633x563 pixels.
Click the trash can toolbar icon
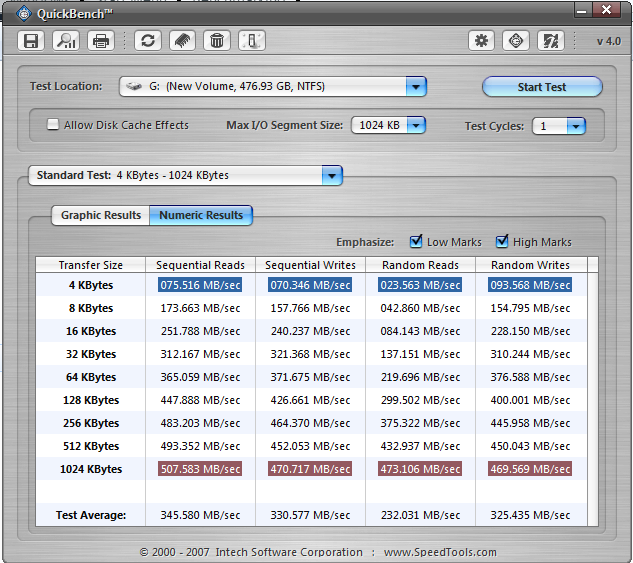click(x=217, y=41)
